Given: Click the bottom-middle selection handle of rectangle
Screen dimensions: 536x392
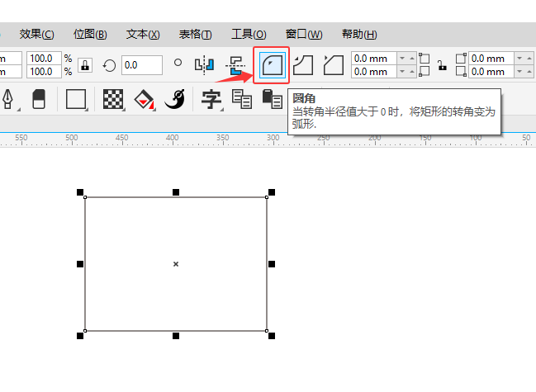Looking at the screenshot, I should (176, 336).
